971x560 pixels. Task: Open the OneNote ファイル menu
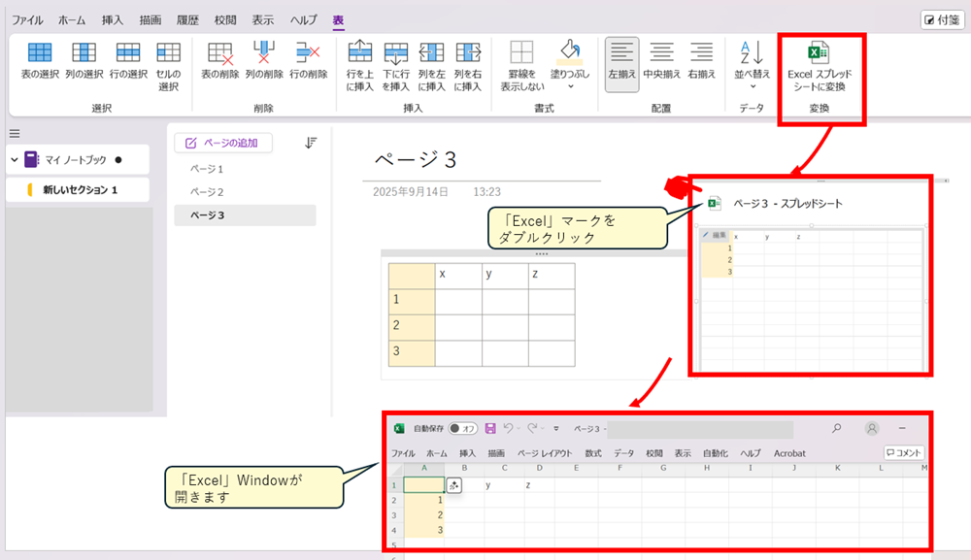tap(27, 20)
